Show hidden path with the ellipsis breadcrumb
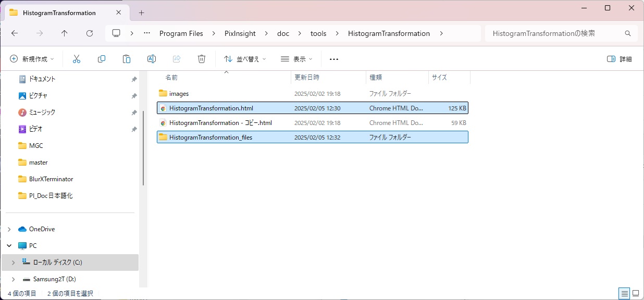 pyautogui.click(x=147, y=33)
